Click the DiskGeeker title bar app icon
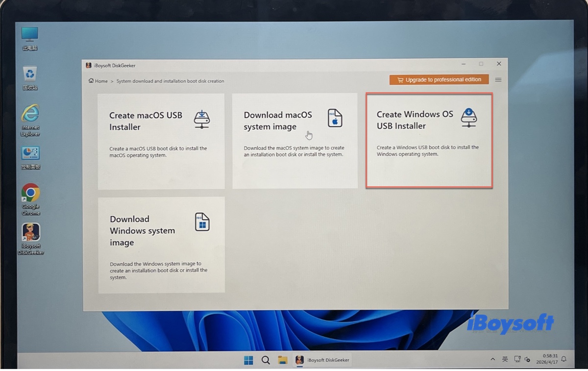Image resolution: width=588 pixels, height=371 pixels. coord(89,65)
